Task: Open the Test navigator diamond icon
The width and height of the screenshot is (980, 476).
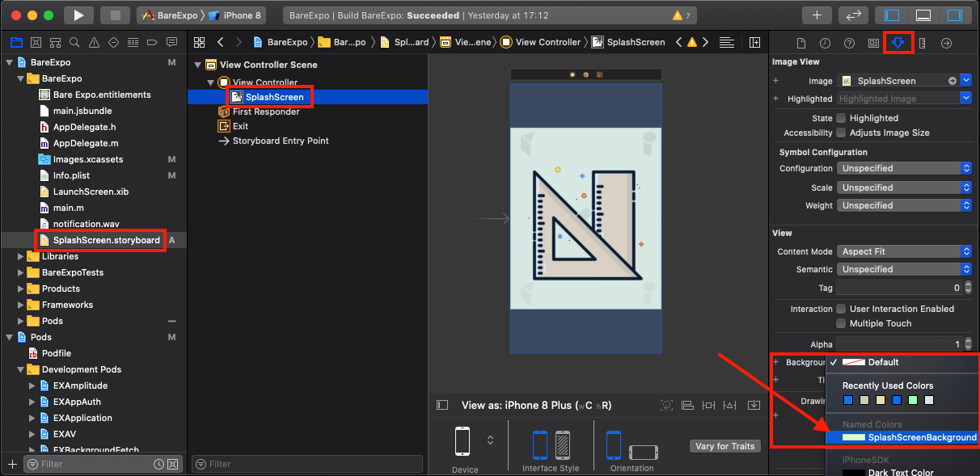Action: pyautogui.click(x=113, y=42)
